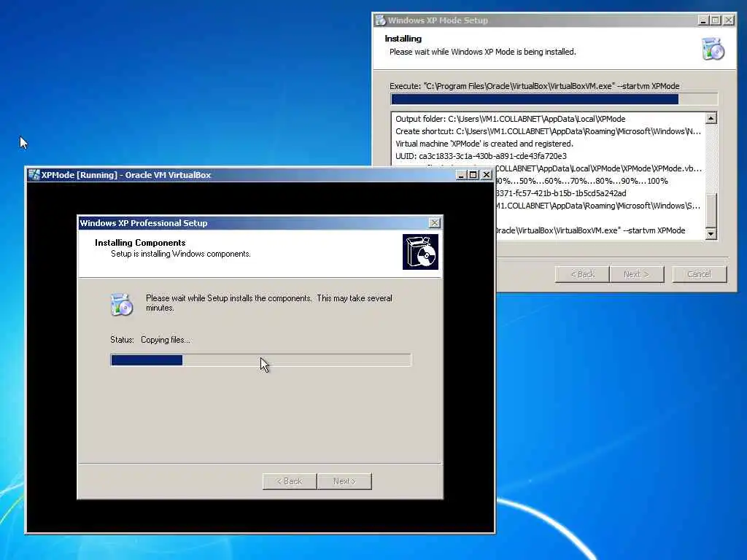The height and width of the screenshot is (560, 747).
Task: Click the XP Mode Setup install progress bar
Action: click(x=554, y=99)
